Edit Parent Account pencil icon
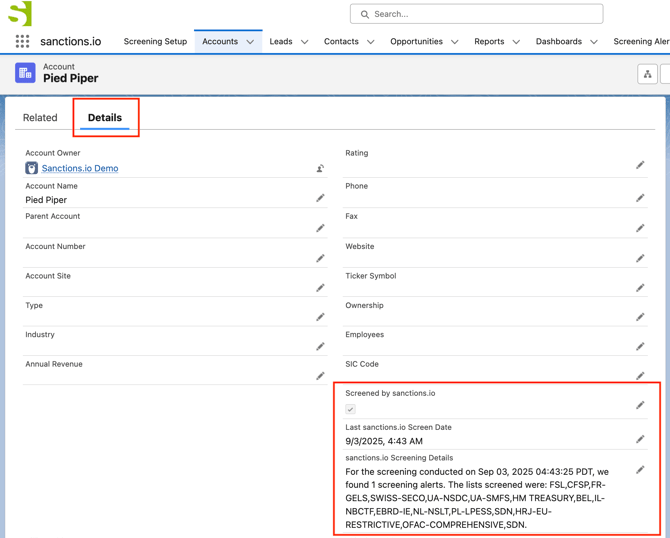The width and height of the screenshot is (670, 538). point(320,228)
